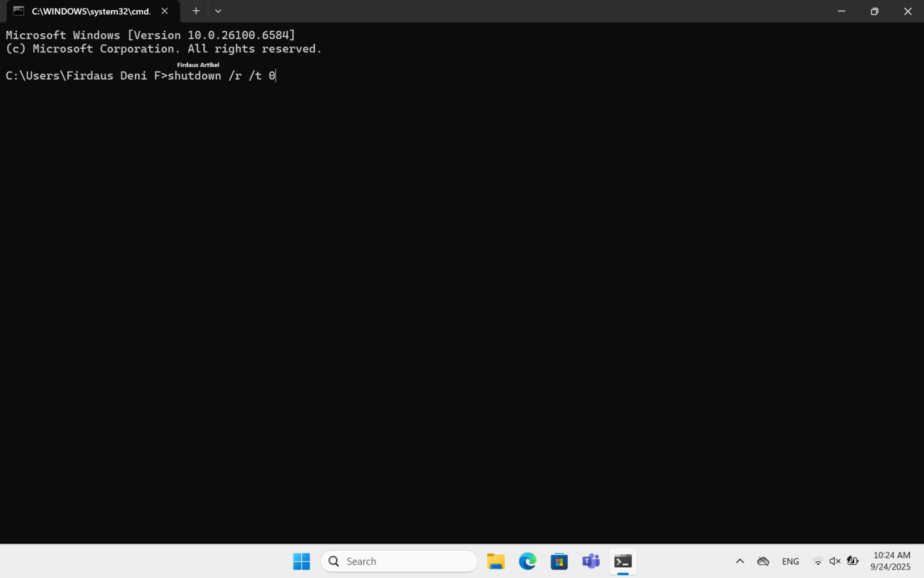924x578 pixels.
Task: Open the Terminal new-tab dropdown menu
Action: click(x=218, y=11)
